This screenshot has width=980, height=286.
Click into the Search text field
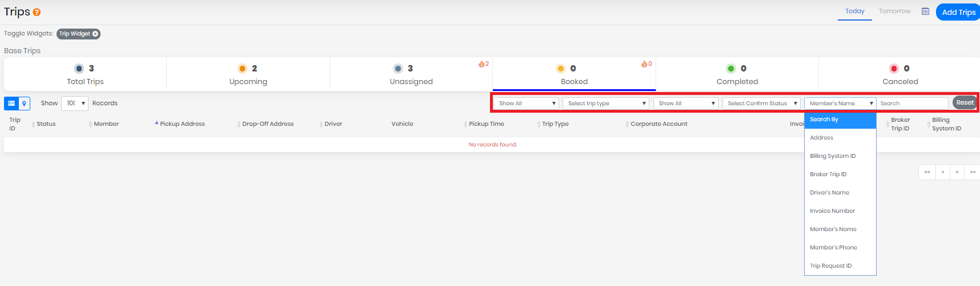(x=912, y=104)
